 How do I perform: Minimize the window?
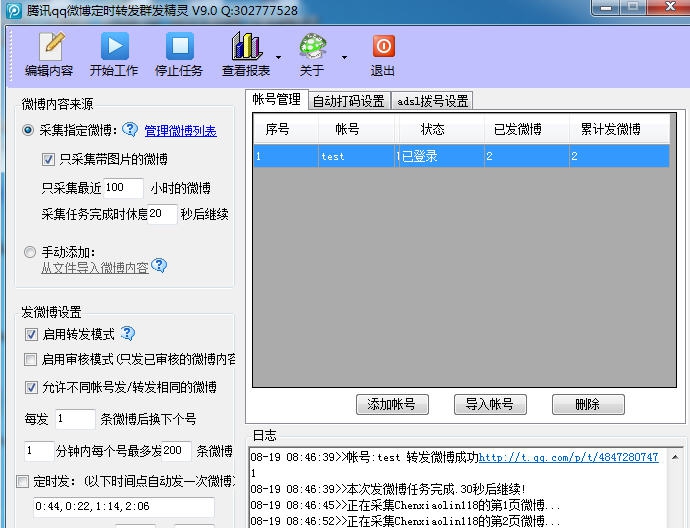pos(606,7)
